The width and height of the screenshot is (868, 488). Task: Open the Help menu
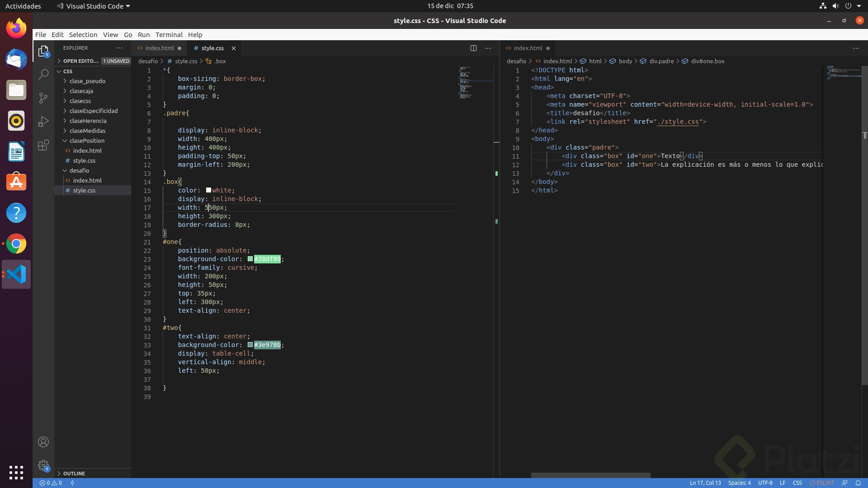coord(195,34)
